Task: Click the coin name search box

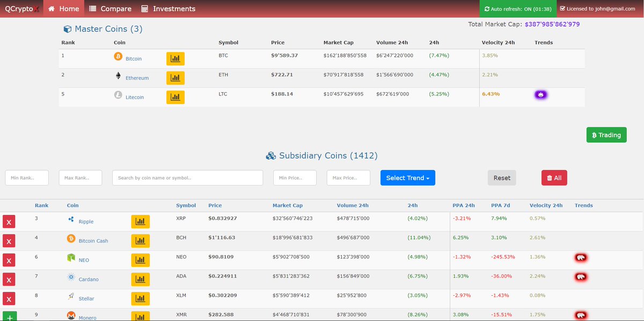Action: [188, 178]
